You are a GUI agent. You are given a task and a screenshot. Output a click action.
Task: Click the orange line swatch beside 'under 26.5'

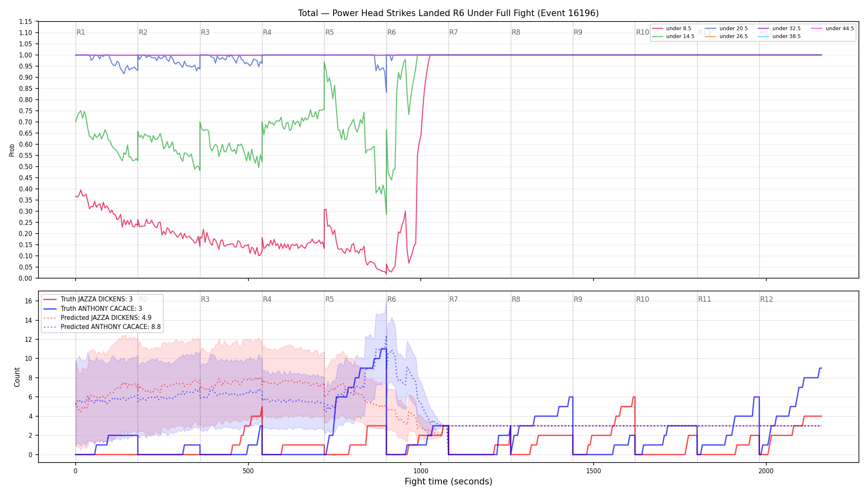pyautogui.click(x=711, y=36)
